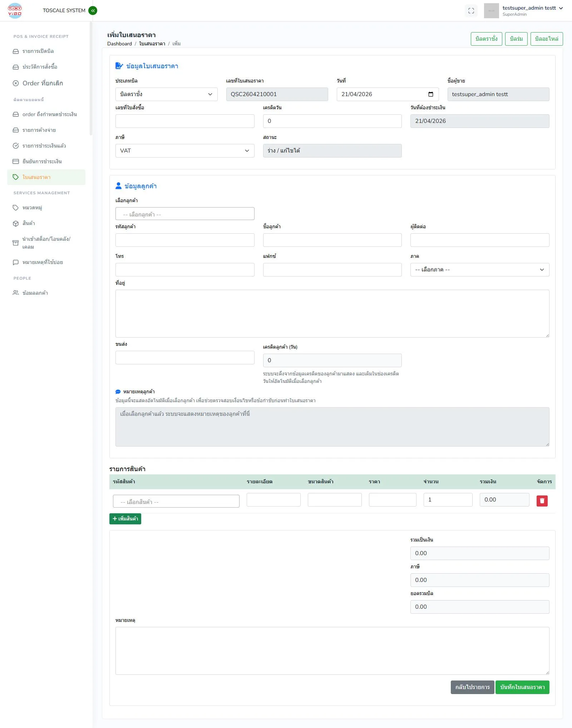Click the บันทึกใบเสนอราคา save button

(x=522, y=687)
